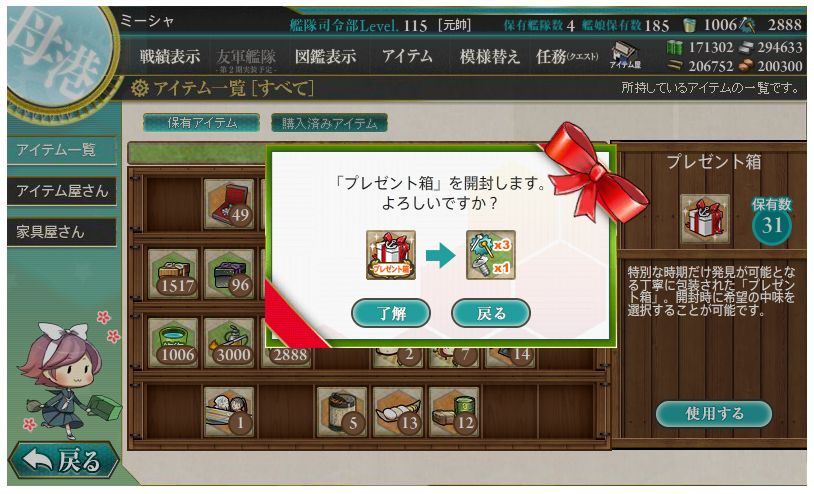The height and width of the screenshot is (494, 814).
Task: Open 家具屋さん in the sidebar
Action: 62,232
